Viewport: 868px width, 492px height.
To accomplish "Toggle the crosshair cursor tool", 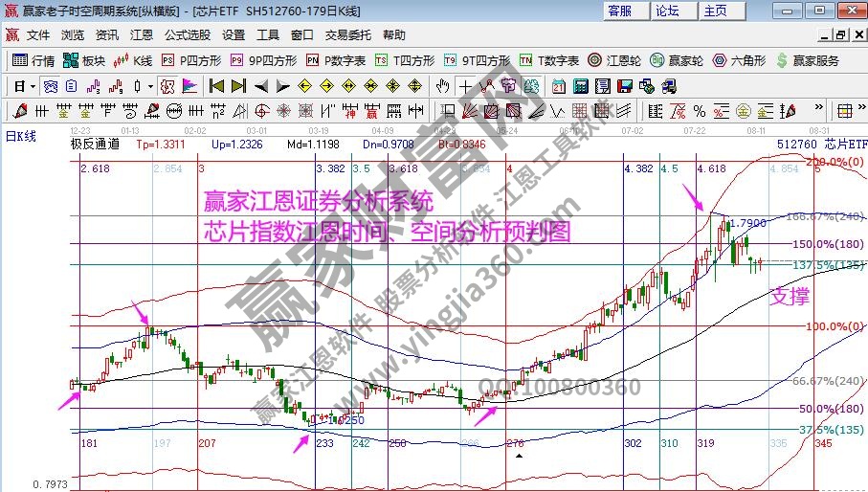I will click(x=465, y=86).
